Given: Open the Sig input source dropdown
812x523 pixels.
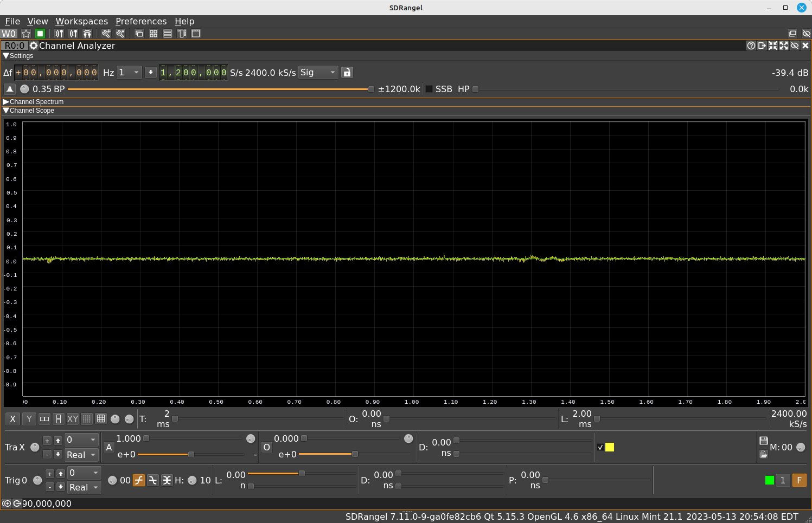Looking at the screenshot, I should [318, 72].
